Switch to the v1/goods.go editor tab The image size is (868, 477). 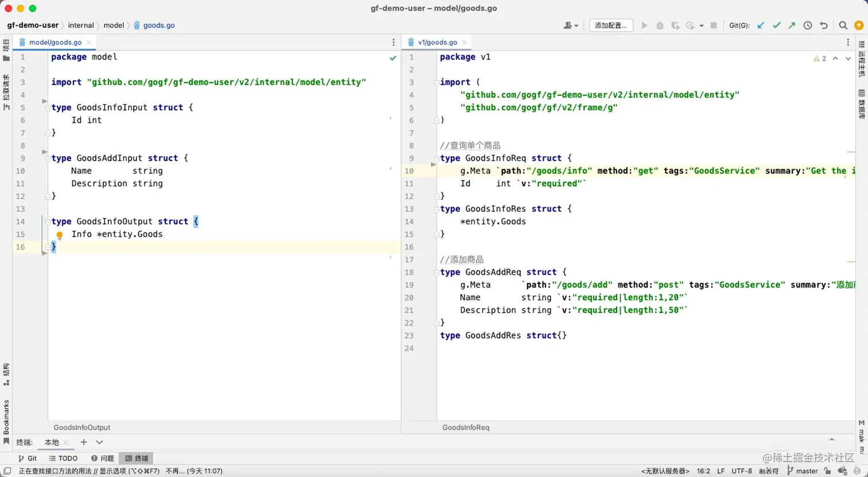coord(437,42)
